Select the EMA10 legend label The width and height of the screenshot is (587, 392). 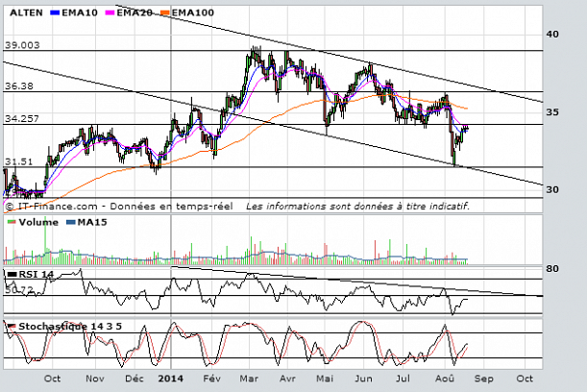point(80,12)
